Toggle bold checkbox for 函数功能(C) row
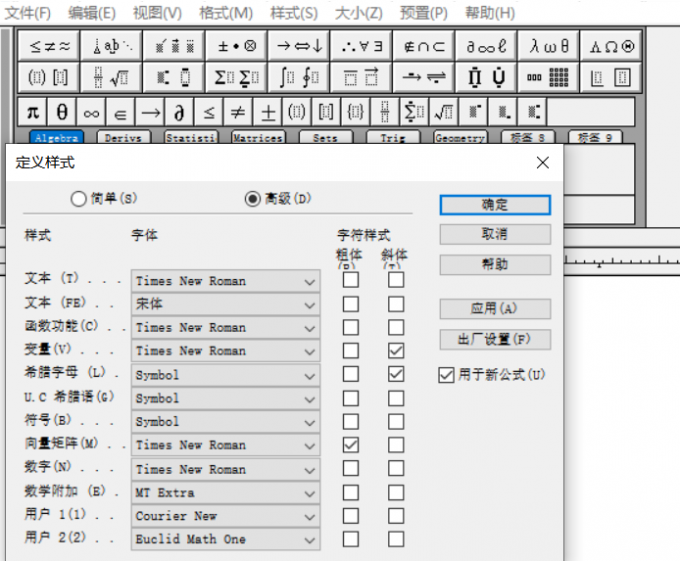Screen dimensions: 680x561 pyautogui.click(x=350, y=327)
